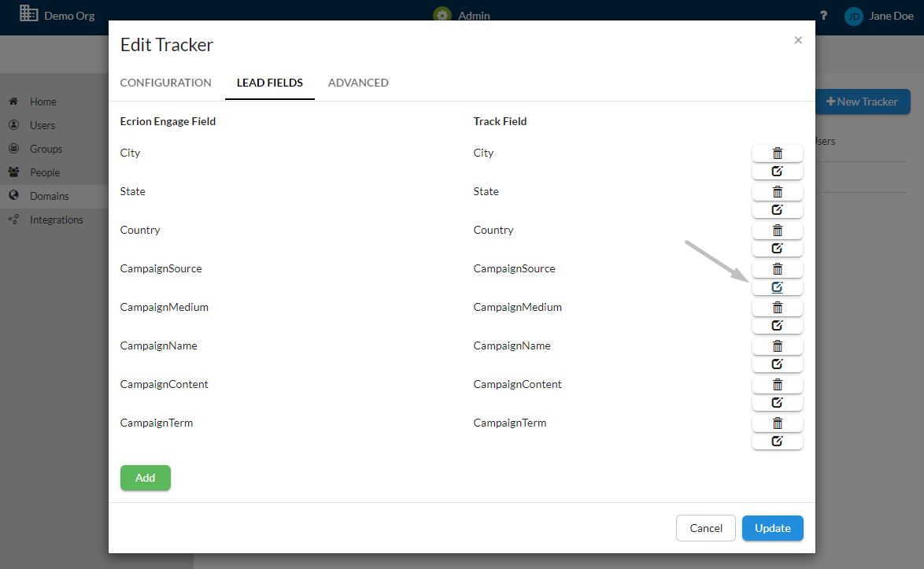This screenshot has width=924, height=569.
Task: Select State under Track Field
Action: [x=486, y=191]
